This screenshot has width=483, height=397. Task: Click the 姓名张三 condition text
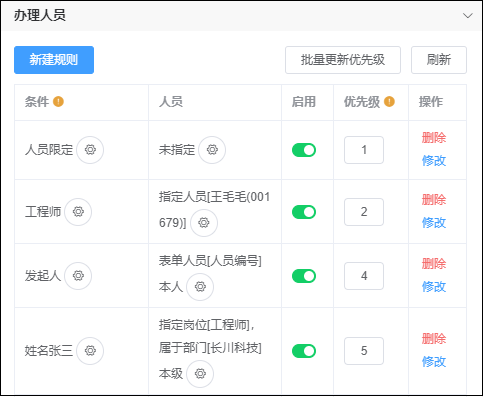49,351
